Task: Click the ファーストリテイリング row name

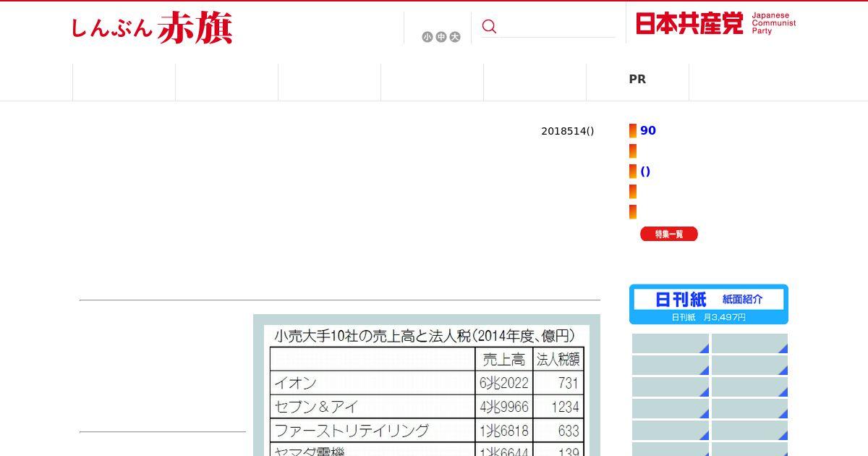Action: 352,431
